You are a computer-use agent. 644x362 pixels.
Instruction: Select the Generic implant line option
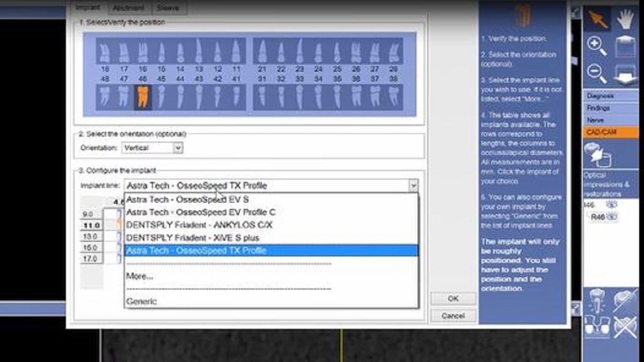(271, 301)
